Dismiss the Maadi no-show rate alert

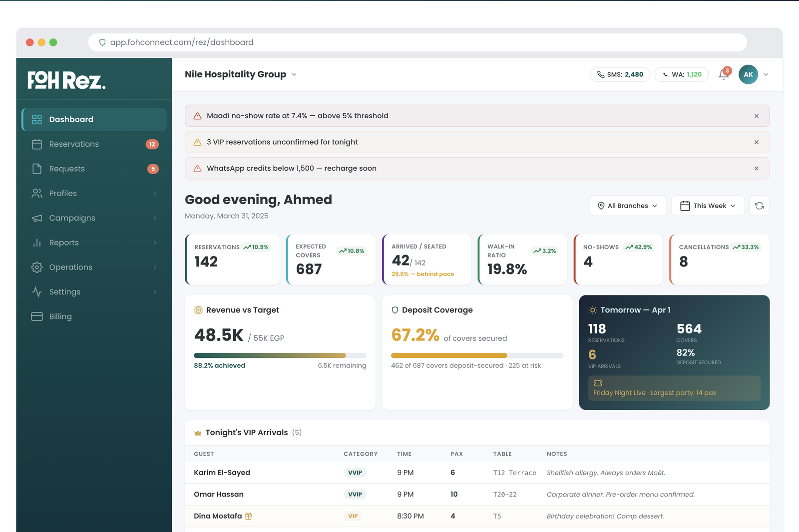(756, 115)
